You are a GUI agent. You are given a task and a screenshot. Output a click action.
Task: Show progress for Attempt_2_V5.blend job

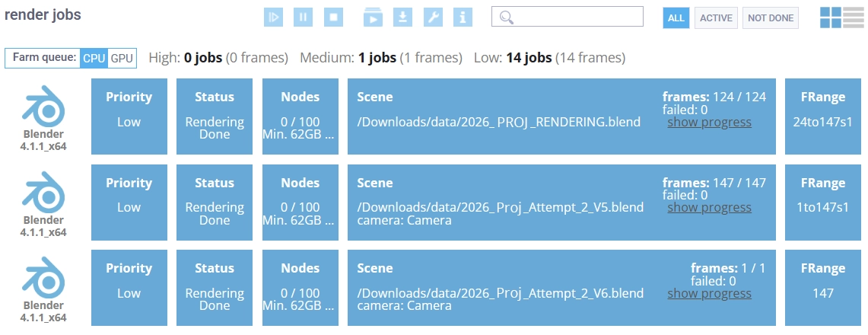point(709,208)
